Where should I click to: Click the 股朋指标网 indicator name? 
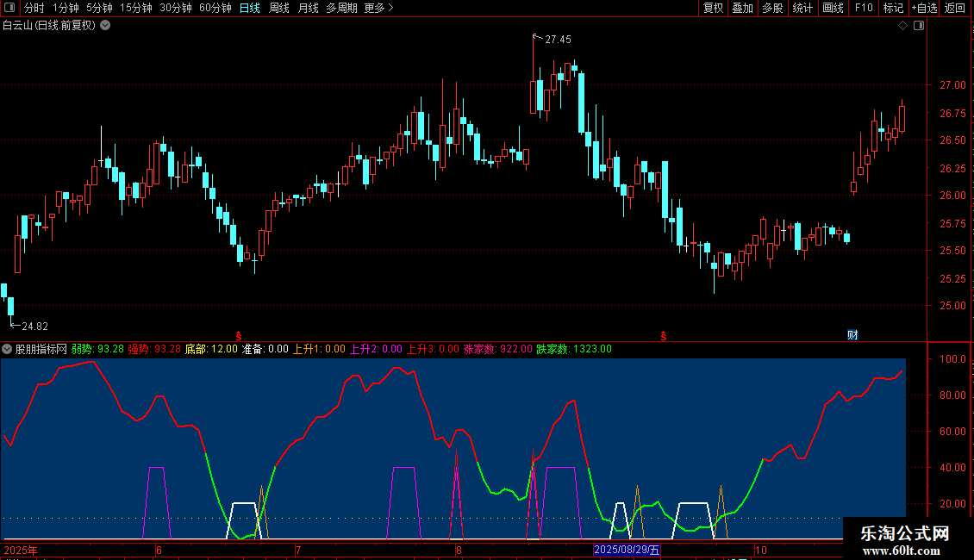41,349
